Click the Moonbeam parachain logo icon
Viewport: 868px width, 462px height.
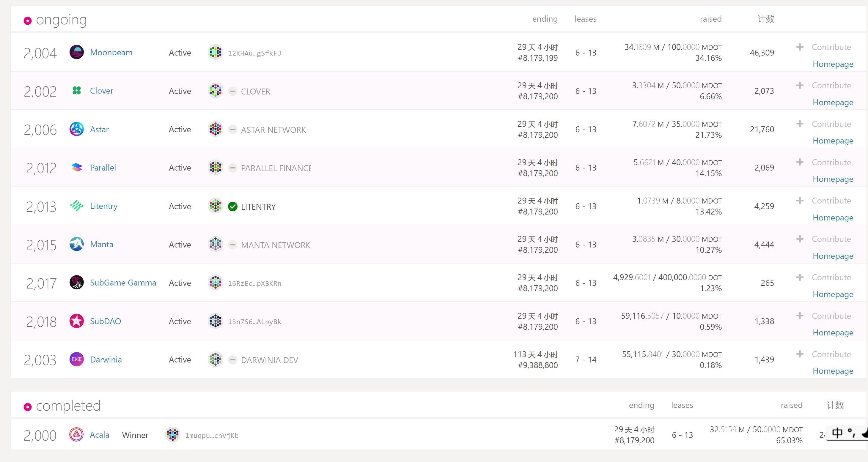(76, 52)
